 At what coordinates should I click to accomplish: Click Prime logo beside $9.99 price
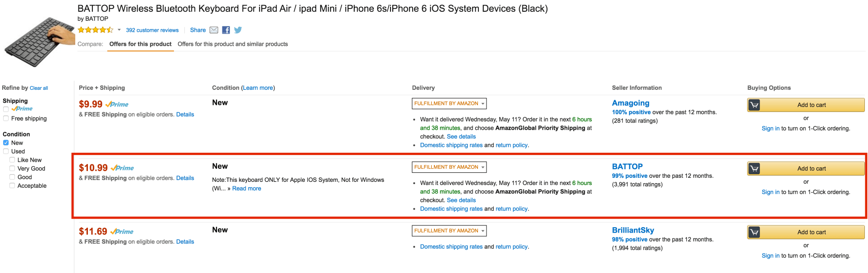pyautogui.click(x=117, y=104)
